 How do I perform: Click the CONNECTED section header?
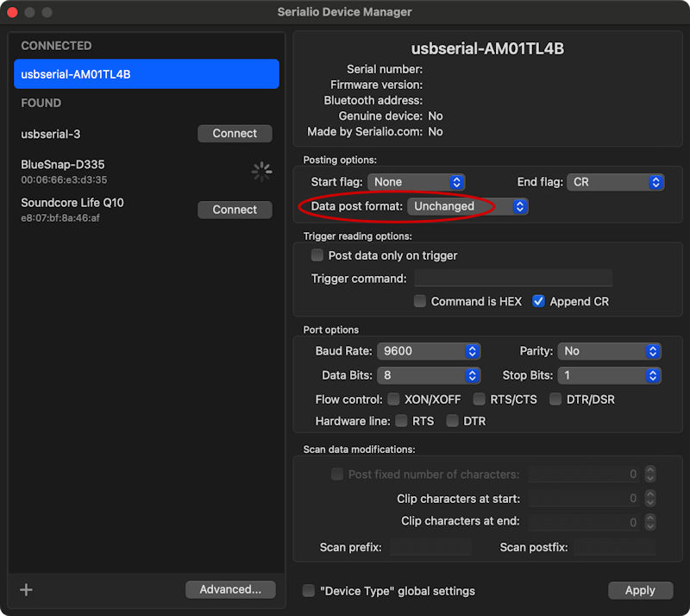coord(56,46)
